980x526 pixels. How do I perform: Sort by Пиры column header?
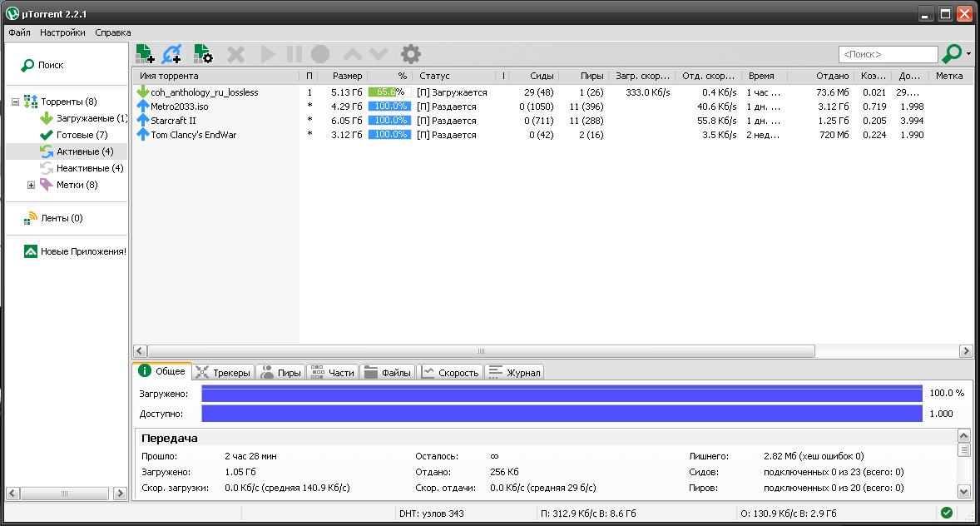tap(584, 76)
